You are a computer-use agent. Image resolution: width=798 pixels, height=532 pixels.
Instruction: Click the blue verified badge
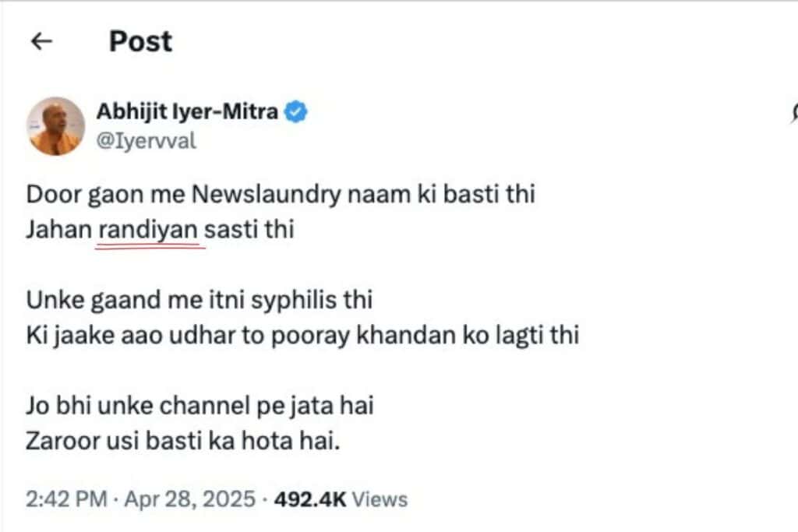295,112
